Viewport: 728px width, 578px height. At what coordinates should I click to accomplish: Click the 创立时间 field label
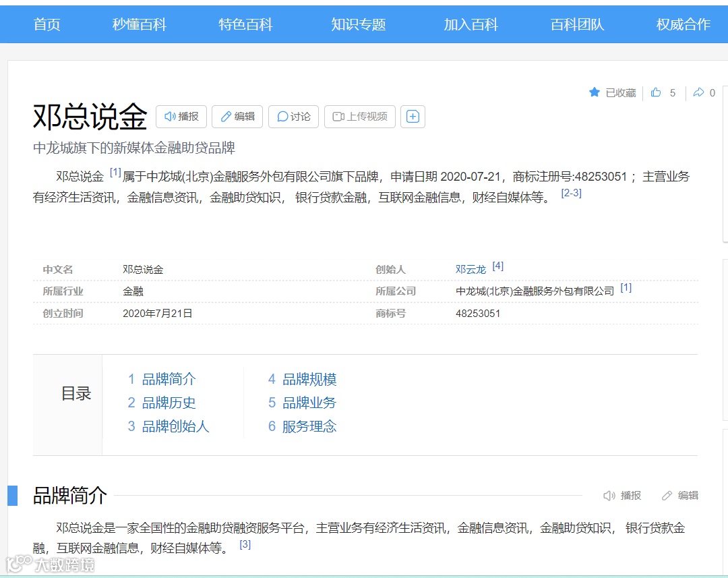pyautogui.click(x=63, y=314)
